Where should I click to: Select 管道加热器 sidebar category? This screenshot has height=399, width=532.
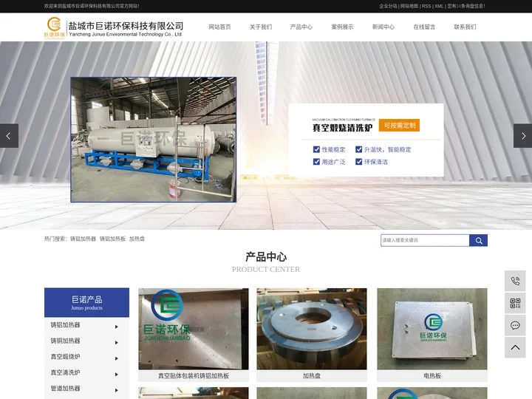66,389
